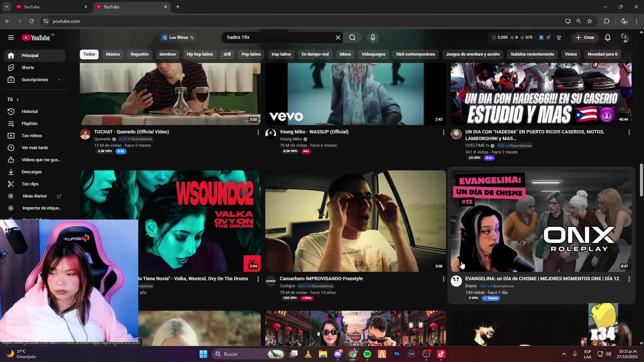Open a new browser tab

(178, 7)
